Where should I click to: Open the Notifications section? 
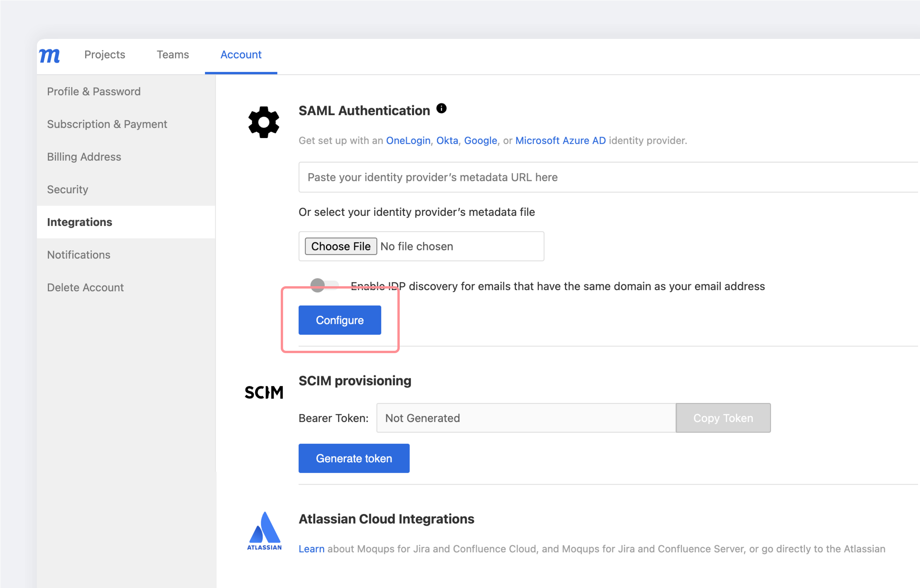coord(79,255)
